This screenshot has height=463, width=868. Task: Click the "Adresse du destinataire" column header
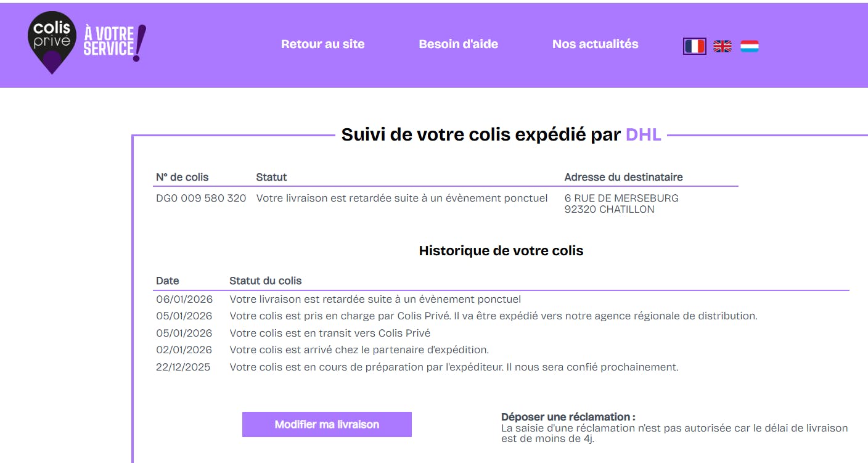(x=623, y=178)
